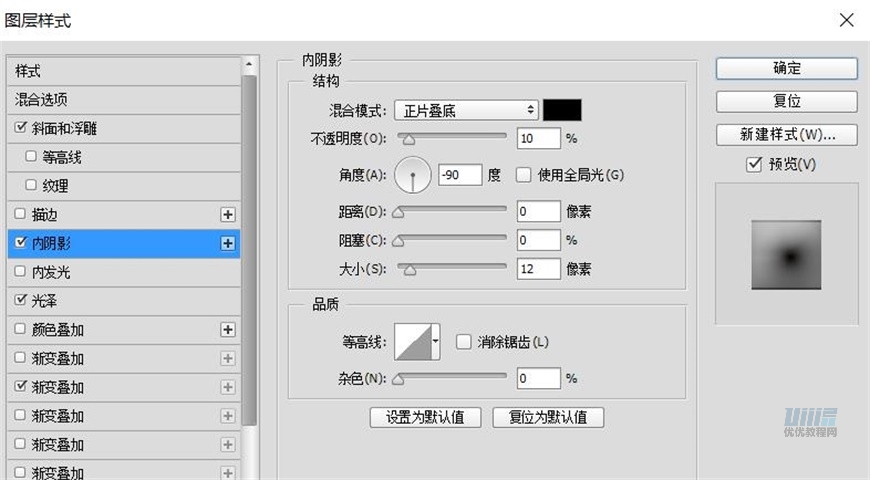Image resolution: width=870 pixels, height=480 pixels.
Task: Enable the 纹理 checkbox
Action: pyautogui.click(x=31, y=185)
